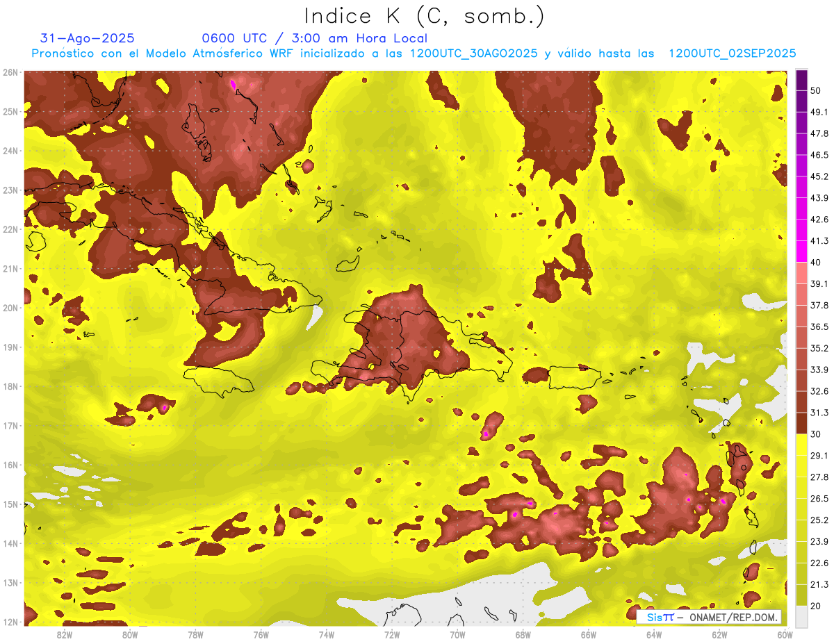Click '0600 UTC / 3:00 am Hora Local' text

(315, 38)
